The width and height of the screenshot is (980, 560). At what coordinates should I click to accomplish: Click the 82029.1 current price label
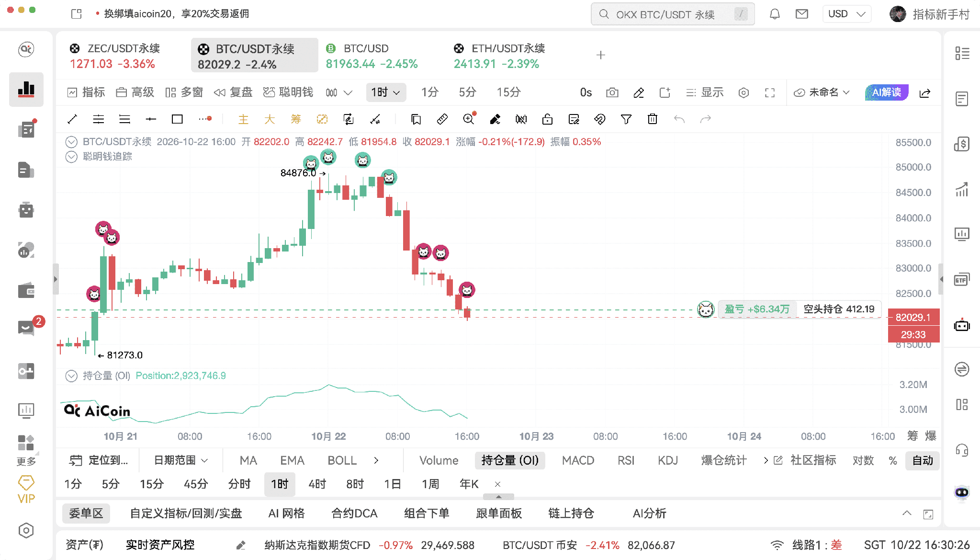(x=913, y=317)
